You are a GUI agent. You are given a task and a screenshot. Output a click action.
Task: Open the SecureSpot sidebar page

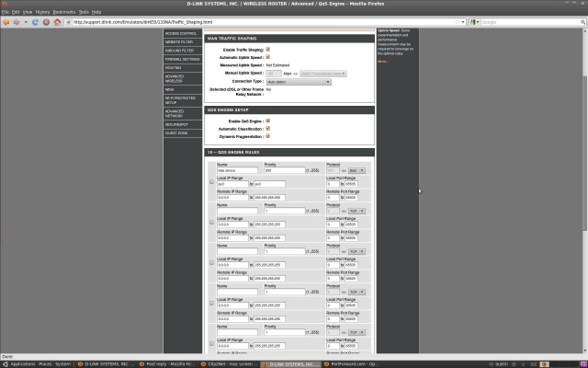[183, 125]
